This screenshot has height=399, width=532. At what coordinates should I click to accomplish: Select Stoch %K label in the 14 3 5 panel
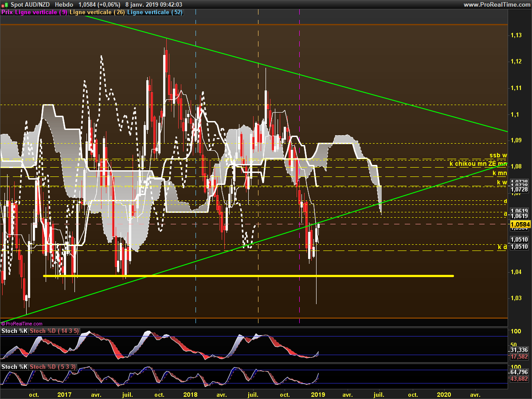point(15,331)
